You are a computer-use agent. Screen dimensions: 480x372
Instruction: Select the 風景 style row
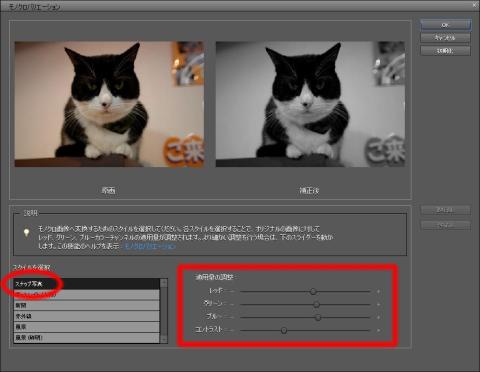pyautogui.click(x=87, y=327)
